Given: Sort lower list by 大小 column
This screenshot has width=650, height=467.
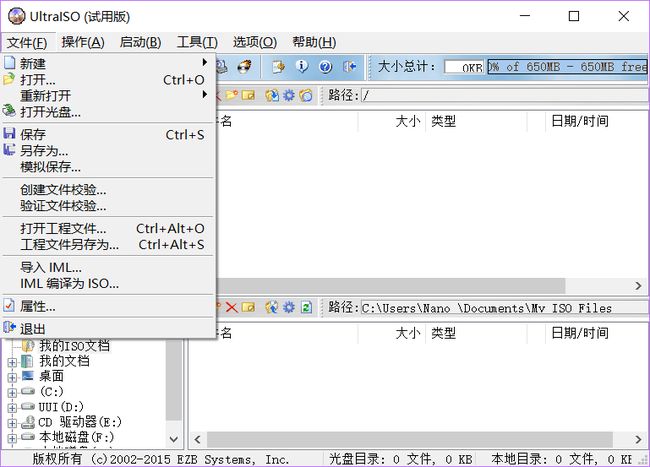Looking at the screenshot, I should [x=391, y=333].
